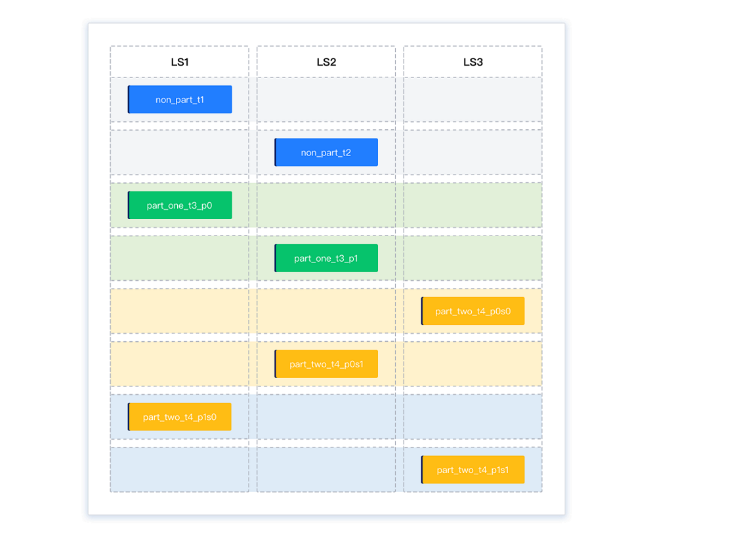Click the LS3 column header
The width and height of the screenshot is (756, 538).
point(472,62)
